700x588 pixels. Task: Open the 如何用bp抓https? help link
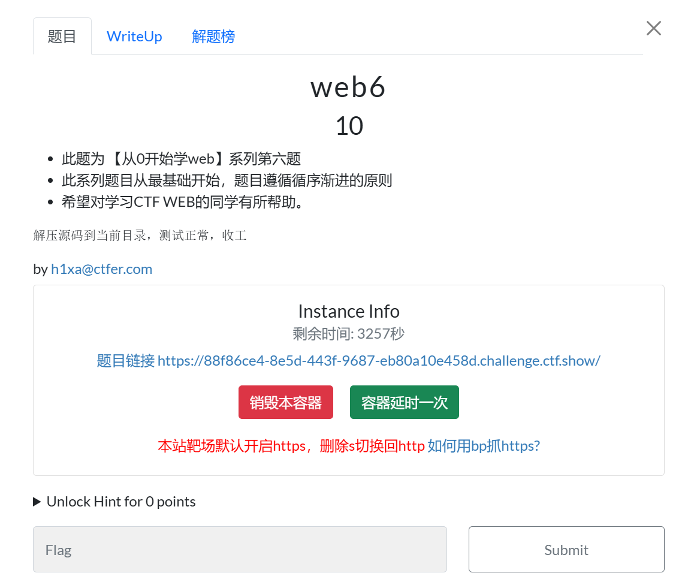point(484,446)
